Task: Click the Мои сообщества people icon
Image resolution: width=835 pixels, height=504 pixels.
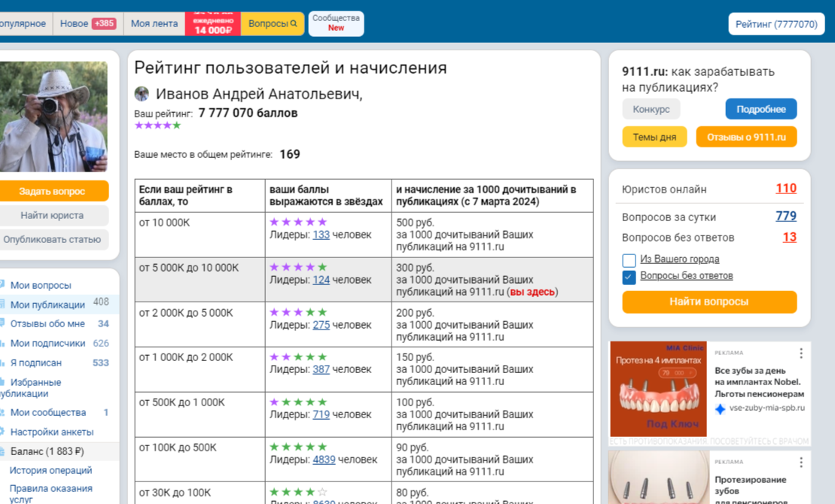Action: click(x=4, y=412)
